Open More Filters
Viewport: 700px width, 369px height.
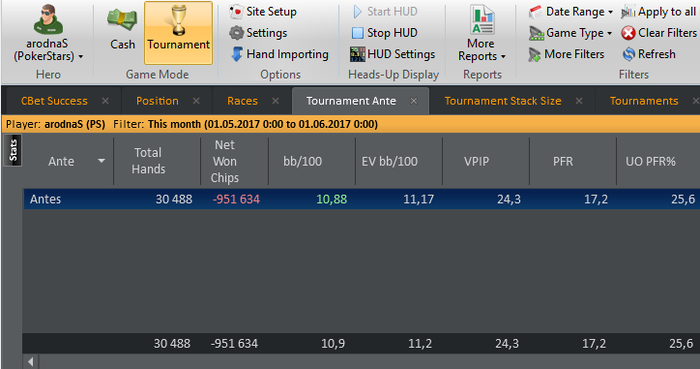coord(567,54)
